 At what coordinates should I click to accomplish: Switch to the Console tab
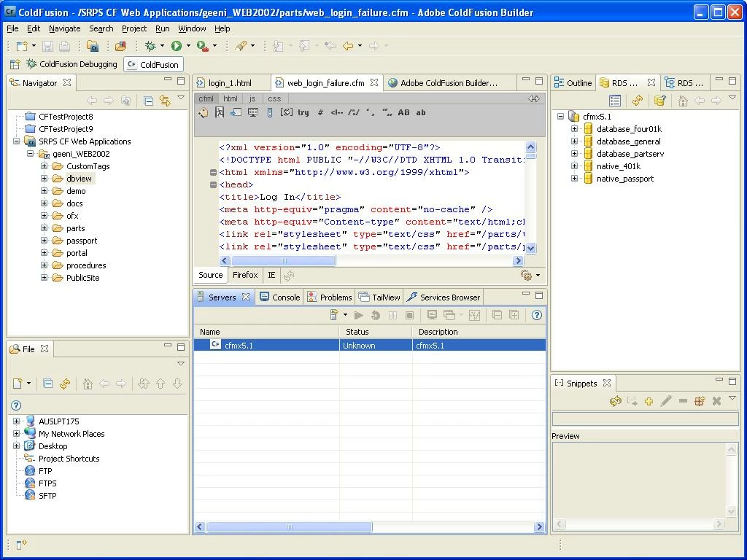point(279,297)
